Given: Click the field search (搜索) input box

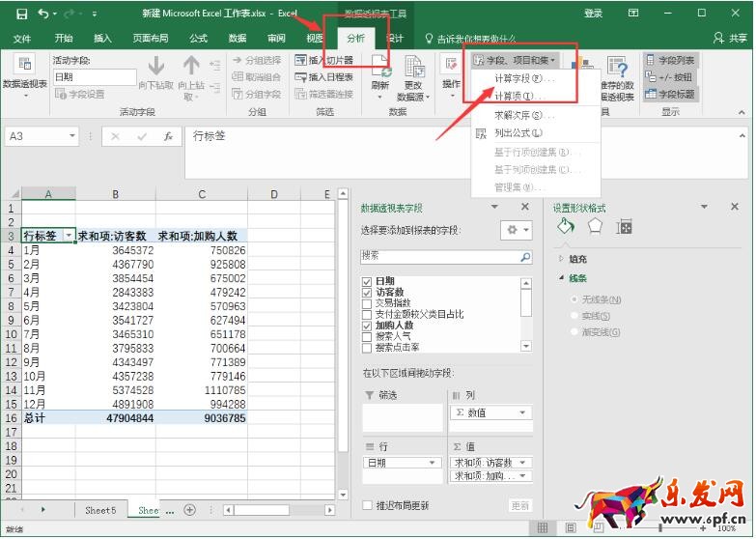Looking at the screenshot, I should (440, 258).
